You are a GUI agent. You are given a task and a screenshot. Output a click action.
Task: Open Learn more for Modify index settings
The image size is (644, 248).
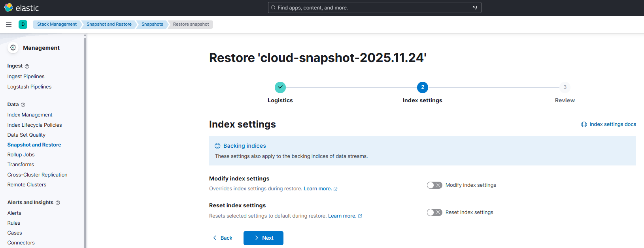click(x=317, y=189)
